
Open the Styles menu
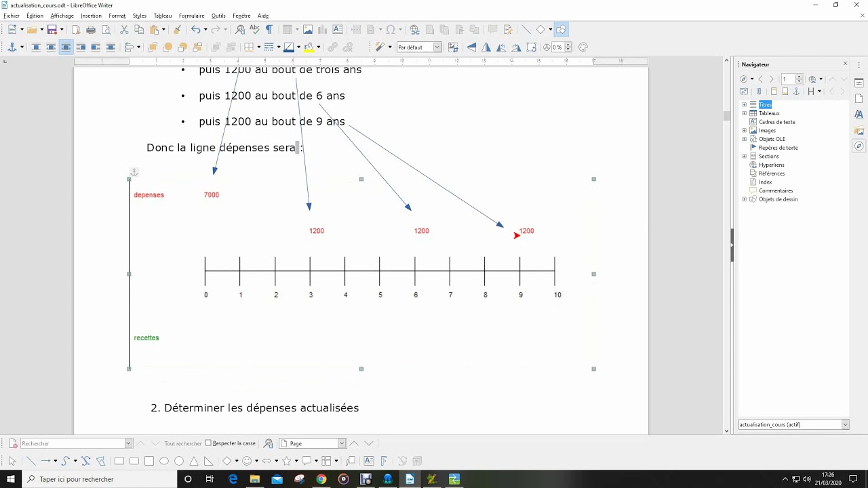click(x=140, y=16)
